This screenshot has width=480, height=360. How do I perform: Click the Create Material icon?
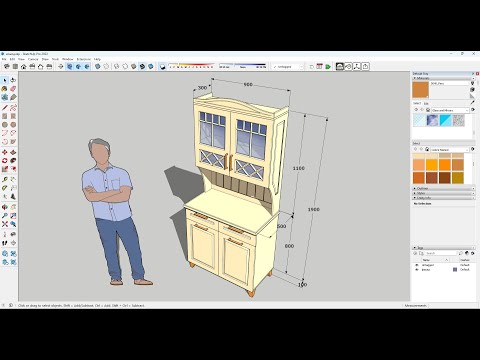click(472, 89)
